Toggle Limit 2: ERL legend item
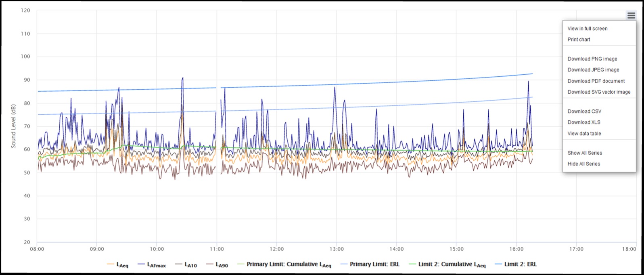The image size is (644, 275). coord(515,264)
